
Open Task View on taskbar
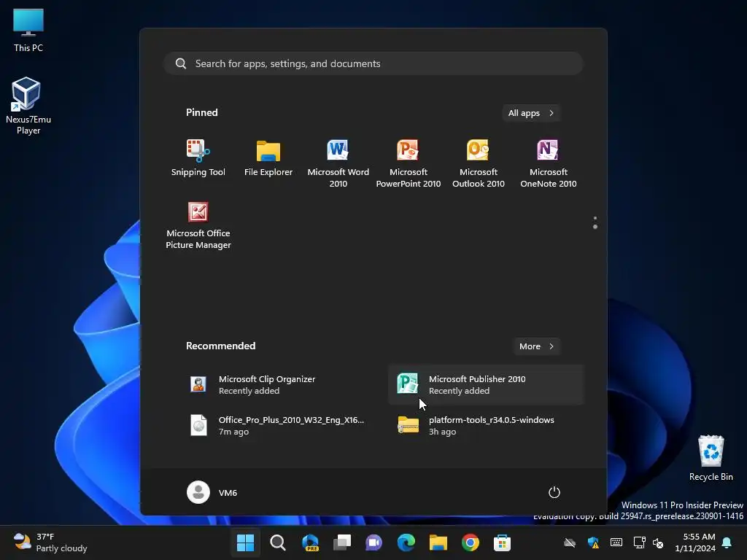point(342,542)
